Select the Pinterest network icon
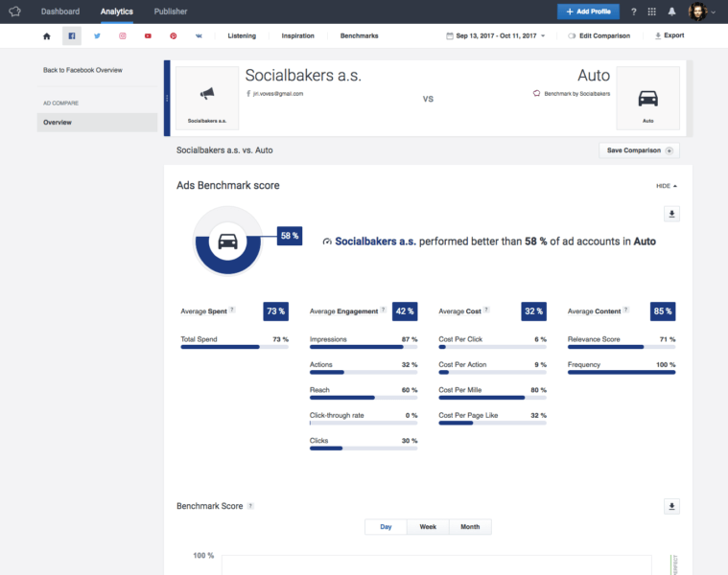Viewport: 728px width, 575px height. click(174, 35)
